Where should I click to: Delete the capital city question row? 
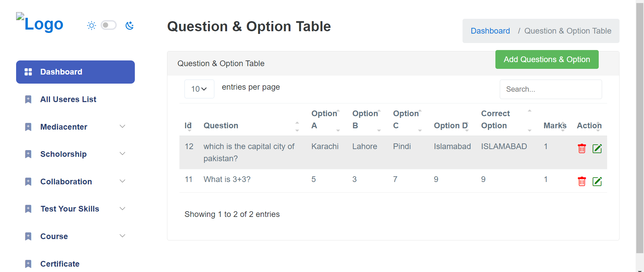[582, 148]
